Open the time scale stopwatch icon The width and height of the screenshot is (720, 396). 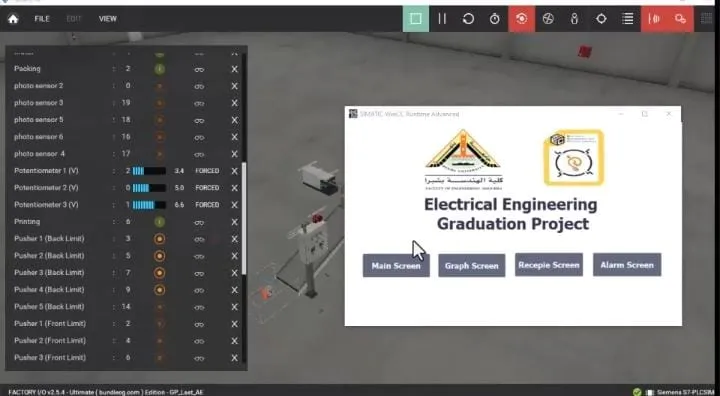click(x=495, y=19)
